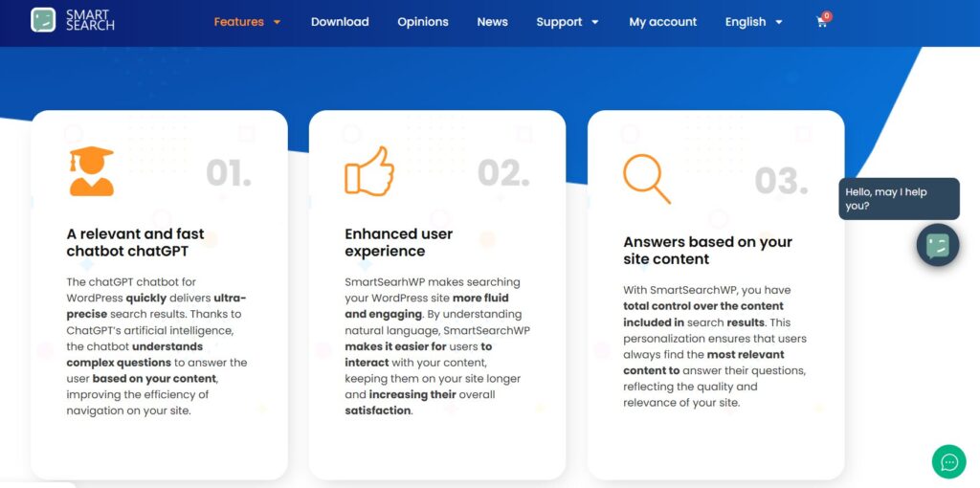Navigate to the News page
The image size is (980, 488).
pos(493,22)
